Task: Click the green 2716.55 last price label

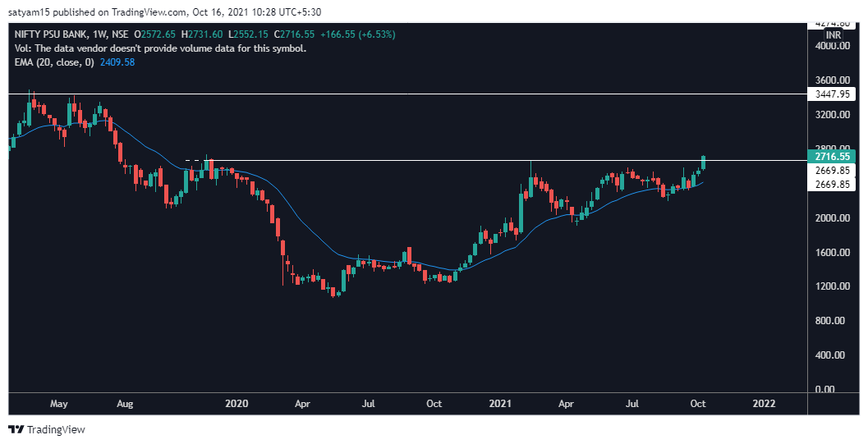Action: tap(832, 157)
